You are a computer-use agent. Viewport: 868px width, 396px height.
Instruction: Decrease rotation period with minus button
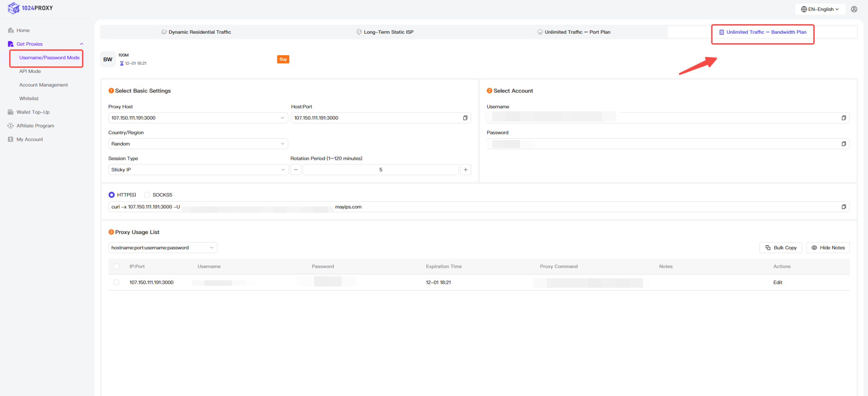coord(296,170)
